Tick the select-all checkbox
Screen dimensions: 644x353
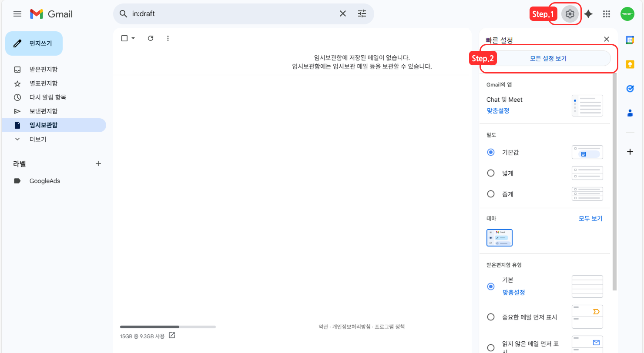(124, 38)
